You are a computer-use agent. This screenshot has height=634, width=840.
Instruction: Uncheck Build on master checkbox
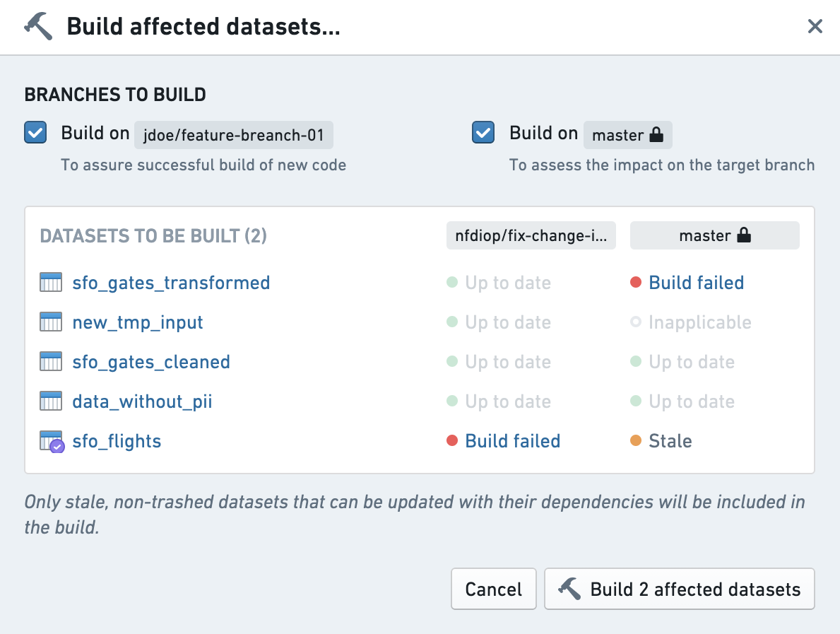pyautogui.click(x=483, y=132)
